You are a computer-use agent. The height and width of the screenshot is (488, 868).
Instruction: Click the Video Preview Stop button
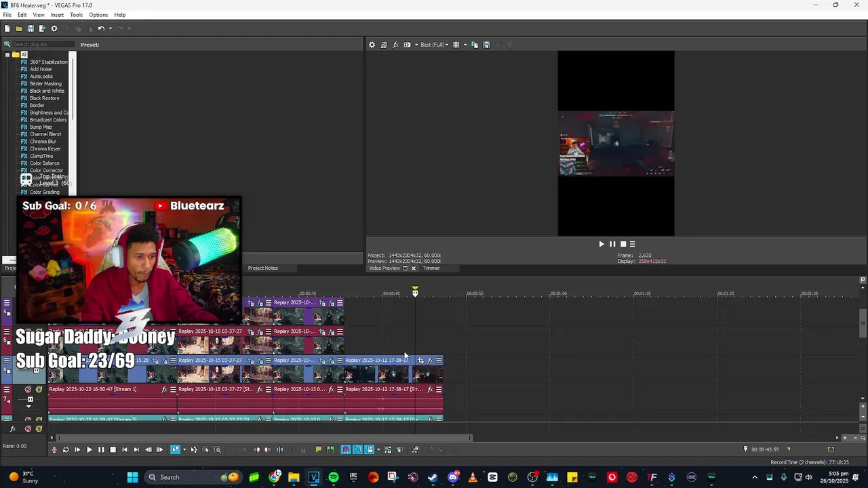coord(623,244)
